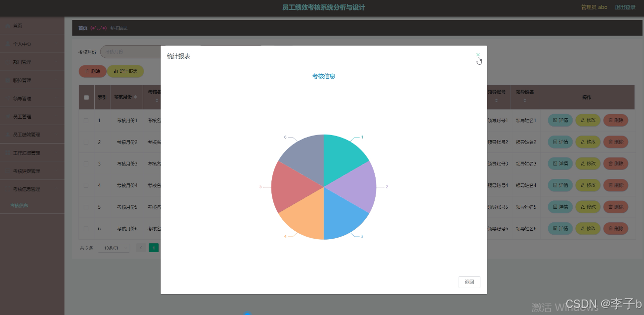Click the sidebar icon beside 领导管理

tap(7, 98)
